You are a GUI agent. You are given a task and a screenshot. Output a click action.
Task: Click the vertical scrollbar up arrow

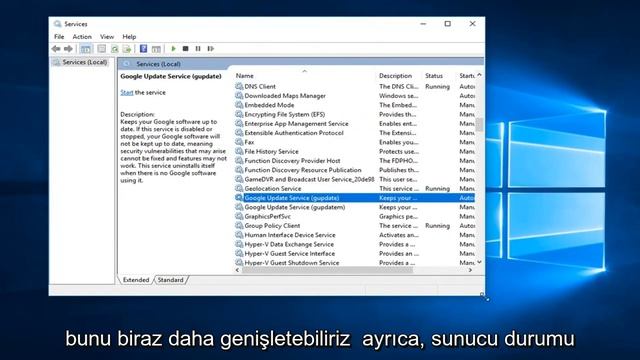tap(480, 75)
